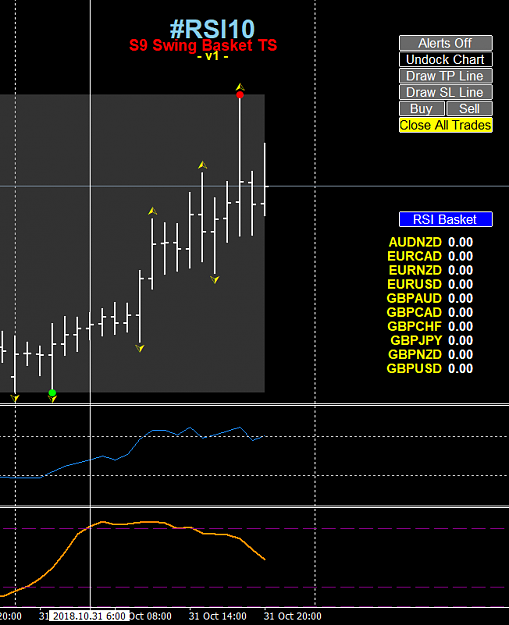Click the Alerts Off button

tap(446, 43)
